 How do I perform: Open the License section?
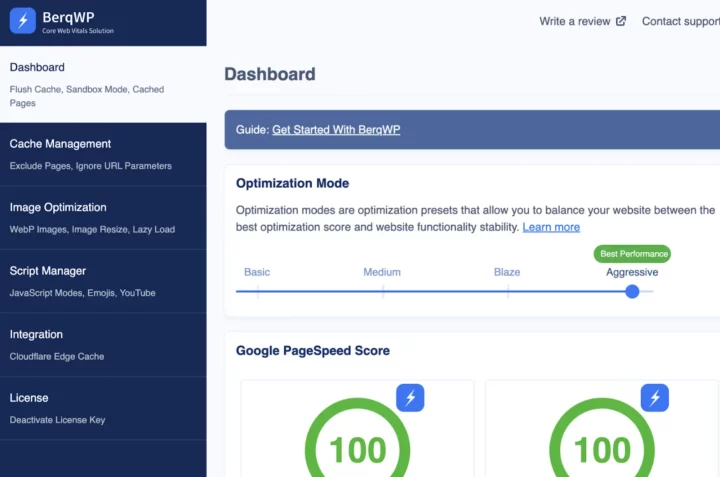coord(103,408)
